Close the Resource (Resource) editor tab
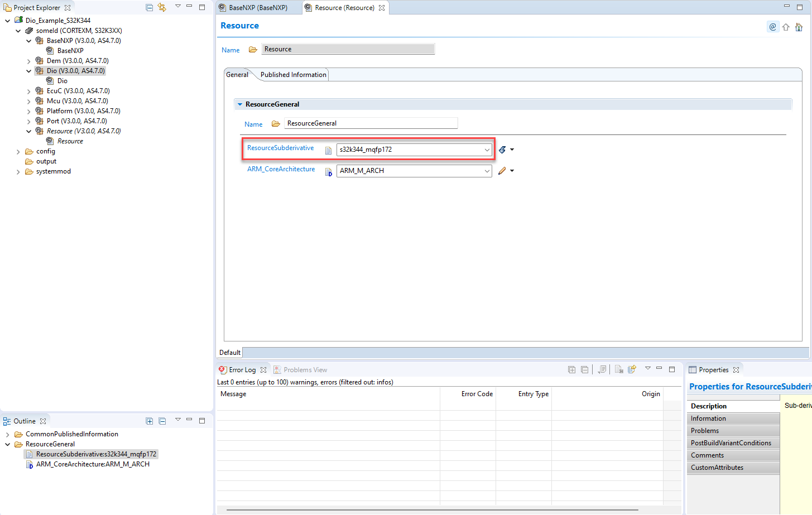The image size is (812, 515). coord(382,8)
